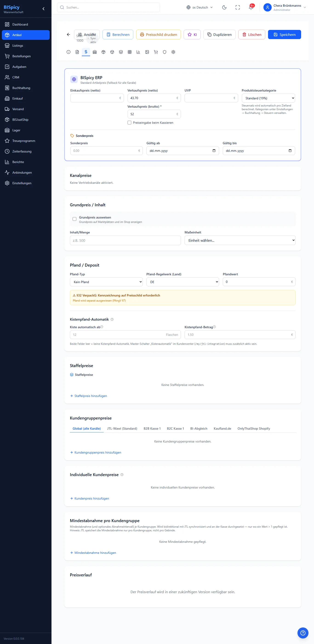This screenshot has width=314, height=644.
Task: Open the image gallery tab icon
Action: 147,52
